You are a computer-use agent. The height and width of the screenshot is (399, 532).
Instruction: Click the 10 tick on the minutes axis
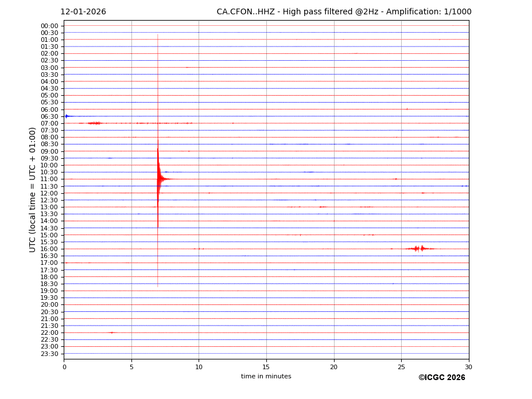(199, 367)
